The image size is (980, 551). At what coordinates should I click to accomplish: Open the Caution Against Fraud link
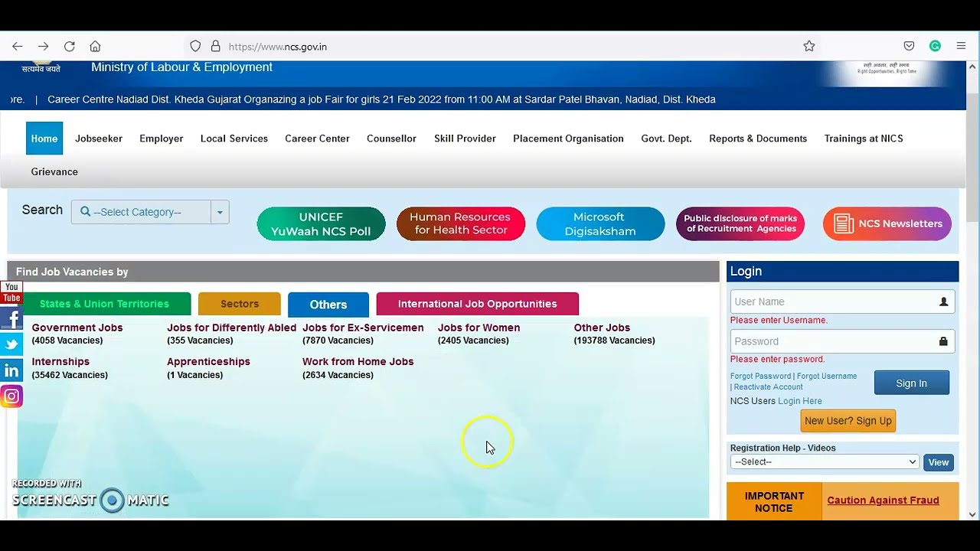tap(884, 500)
